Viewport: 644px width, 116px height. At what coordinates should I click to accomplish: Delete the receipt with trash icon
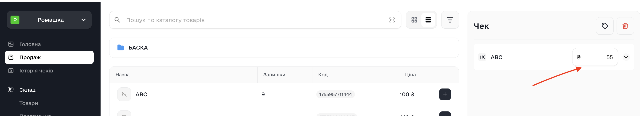pyautogui.click(x=625, y=26)
